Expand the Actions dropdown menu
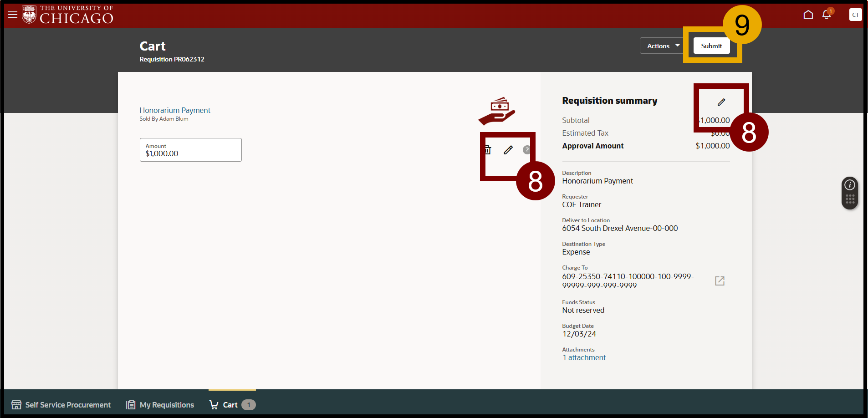 coord(663,46)
